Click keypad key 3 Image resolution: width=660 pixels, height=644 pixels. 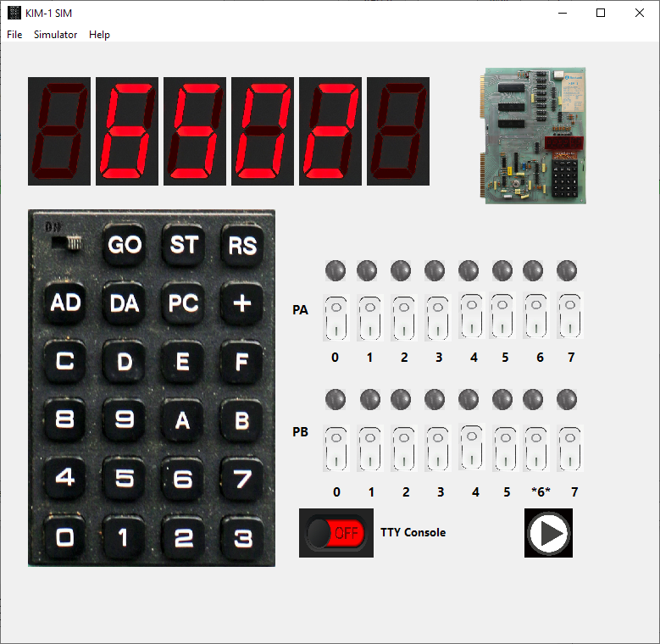pos(242,537)
